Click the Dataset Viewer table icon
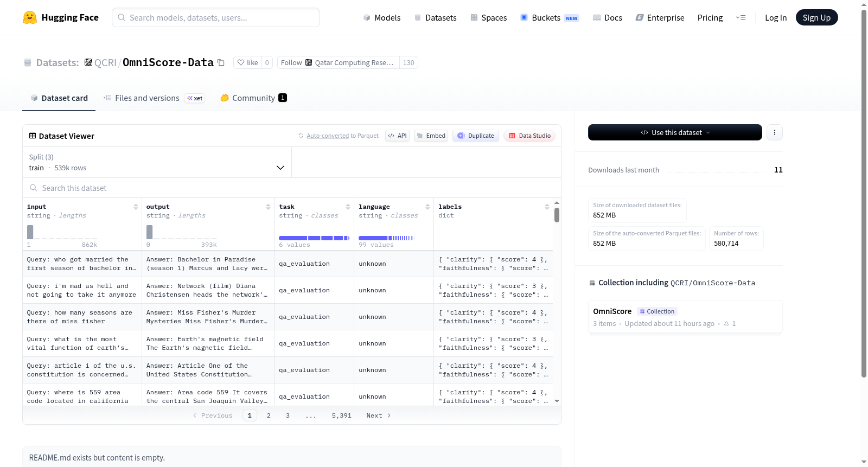 [x=33, y=136]
